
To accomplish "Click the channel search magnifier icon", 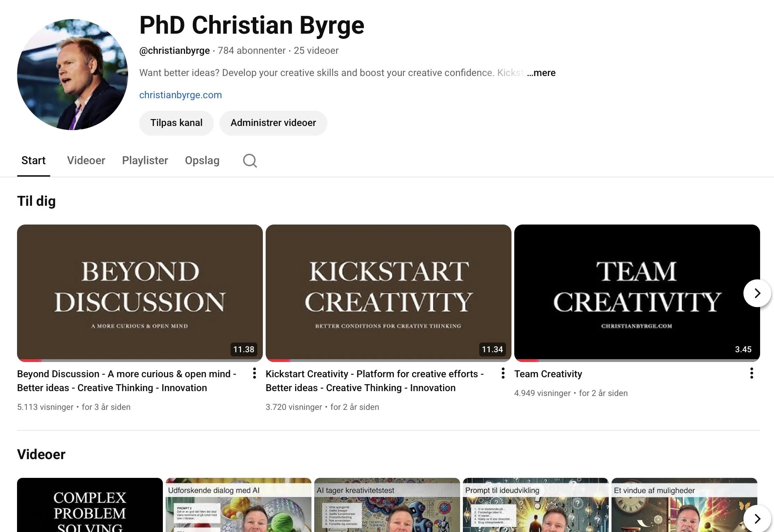I will pyautogui.click(x=250, y=161).
